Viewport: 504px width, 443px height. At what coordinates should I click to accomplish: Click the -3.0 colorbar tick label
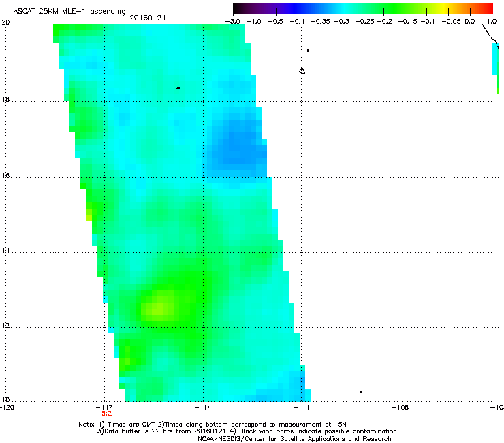coord(232,22)
